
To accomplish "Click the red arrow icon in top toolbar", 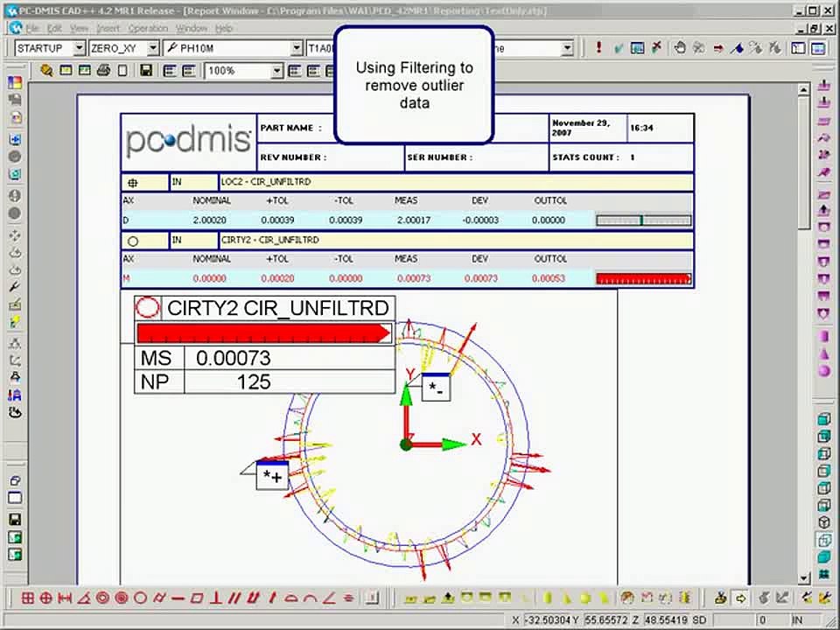I will 718,48.
